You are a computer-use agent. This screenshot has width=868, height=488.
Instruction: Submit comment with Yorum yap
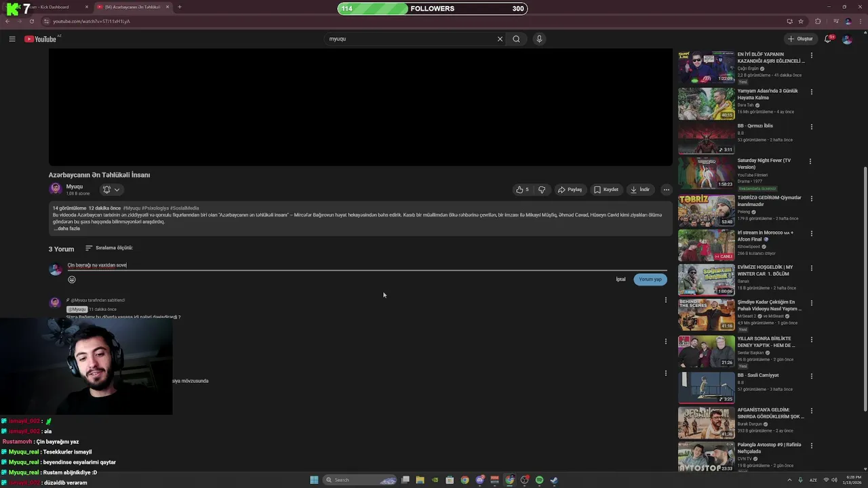(x=650, y=279)
